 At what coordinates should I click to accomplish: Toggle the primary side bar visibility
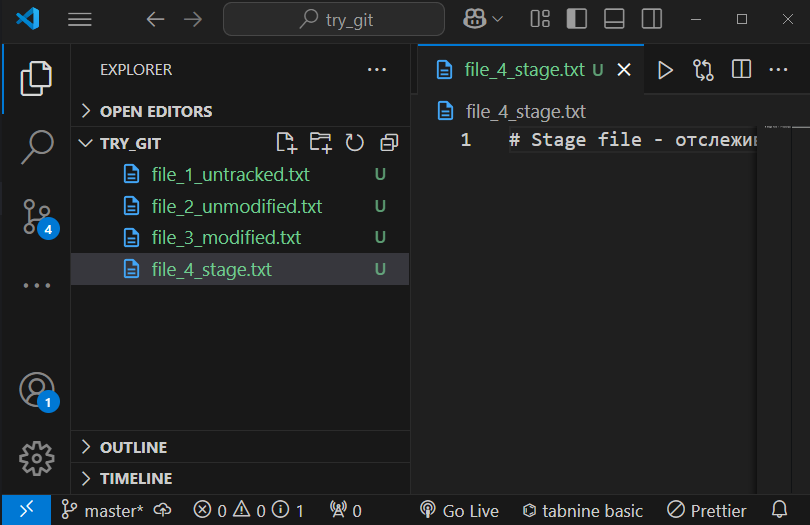(x=577, y=19)
